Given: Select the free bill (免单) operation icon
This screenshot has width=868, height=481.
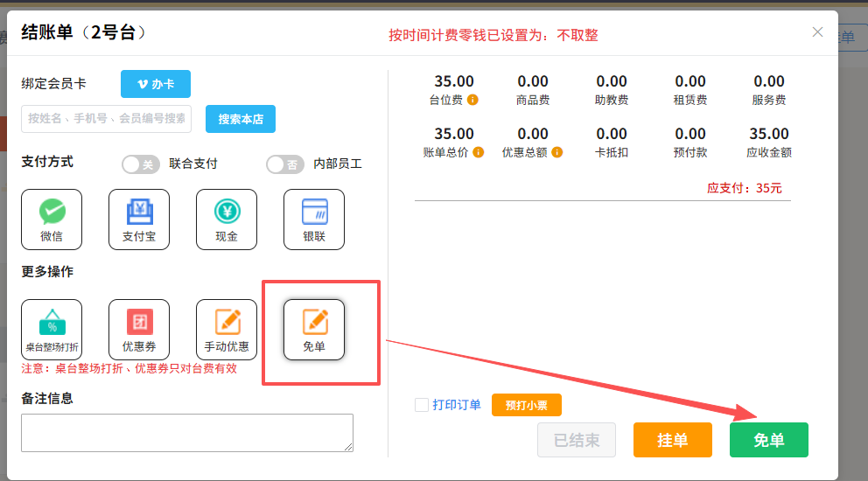Looking at the screenshot, I should pos(314,329).
